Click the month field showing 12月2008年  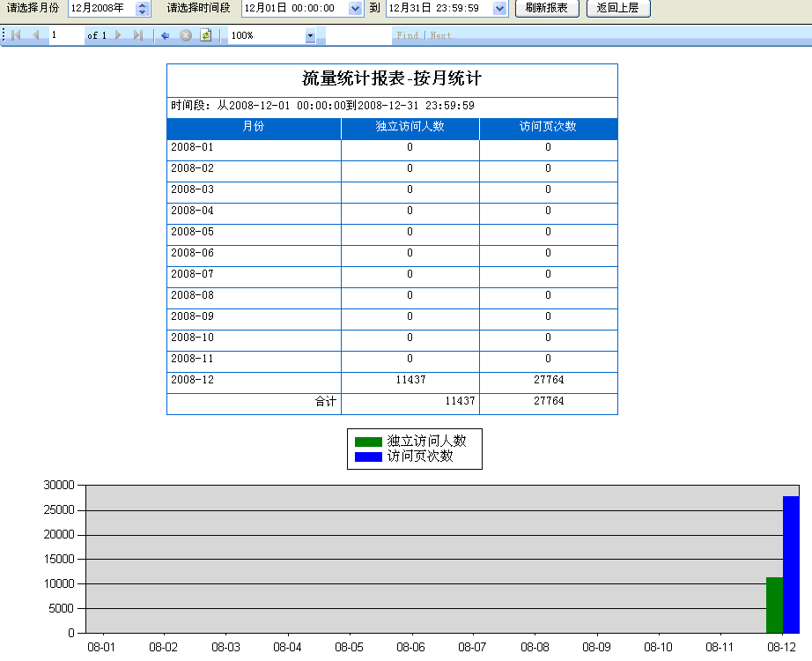pos(100,9)
